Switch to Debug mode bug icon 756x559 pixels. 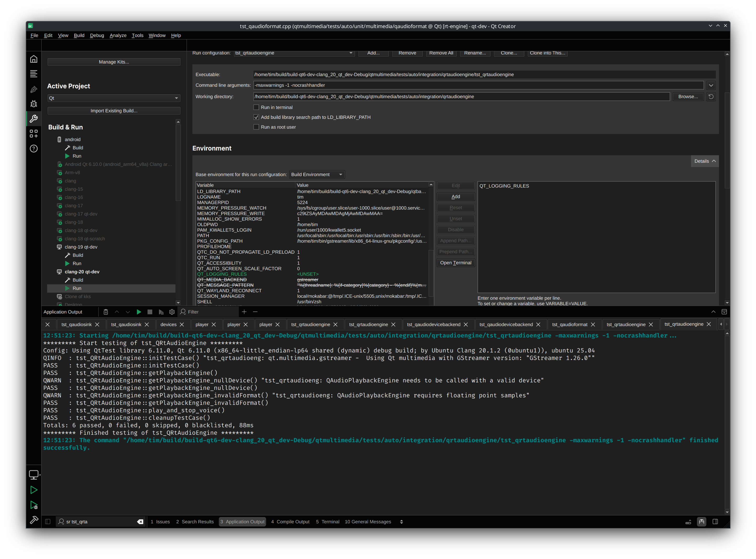34,104
